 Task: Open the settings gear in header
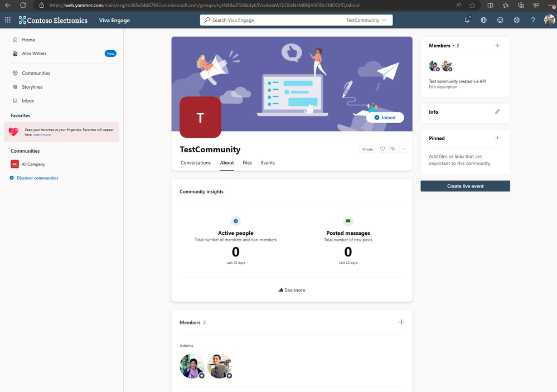pos(516,20)
